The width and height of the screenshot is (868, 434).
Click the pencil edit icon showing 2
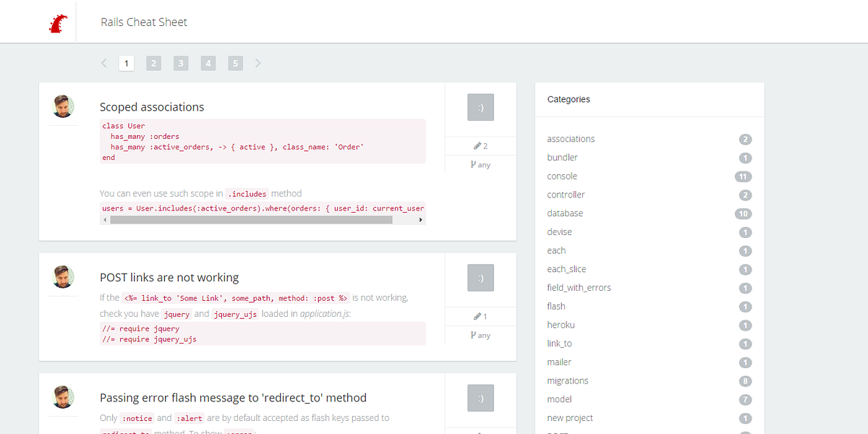click(x=480, y=145)
